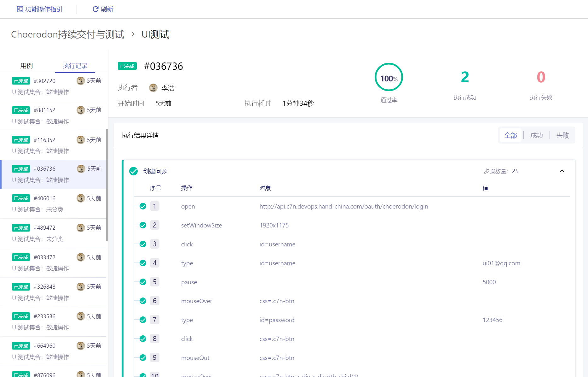Open execution record #233536
Image resolution: width=588 pixels, height=377 pixels.
point(53,321)
